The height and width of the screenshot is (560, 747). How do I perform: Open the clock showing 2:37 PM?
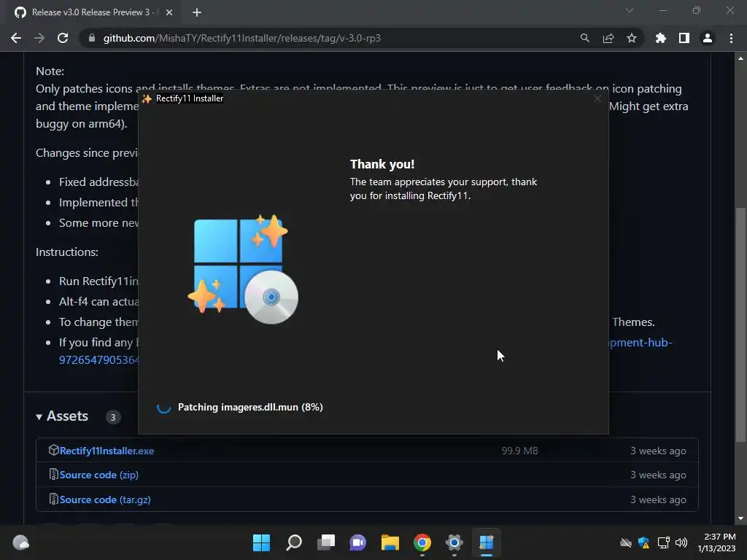point(717,542)
